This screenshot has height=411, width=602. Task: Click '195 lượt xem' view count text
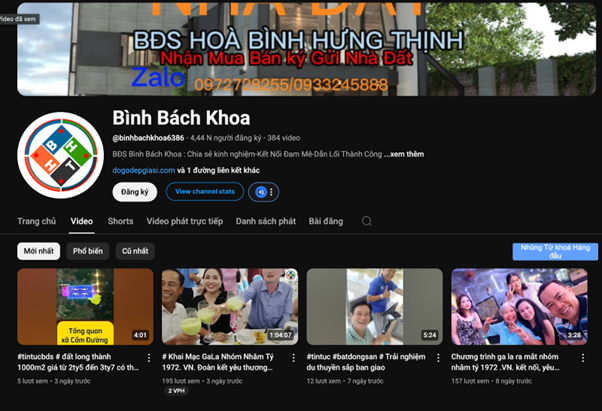[x=181, y=381]
